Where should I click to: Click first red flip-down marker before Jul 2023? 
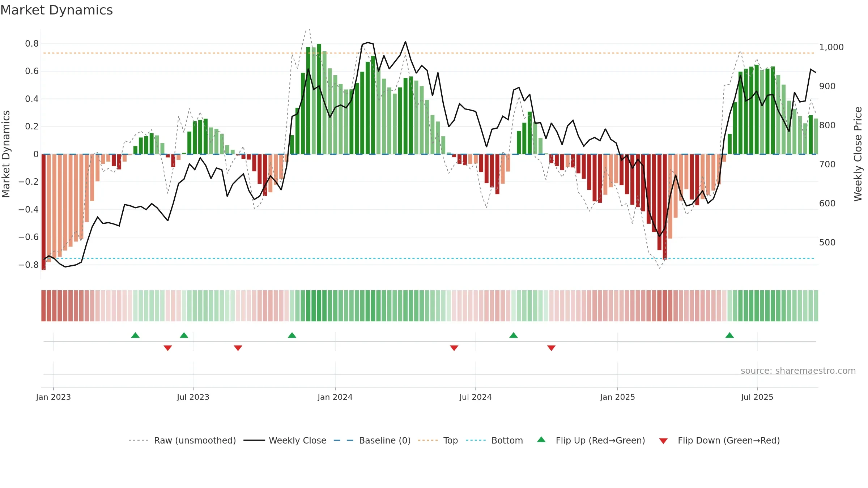[x=168, y=348]
